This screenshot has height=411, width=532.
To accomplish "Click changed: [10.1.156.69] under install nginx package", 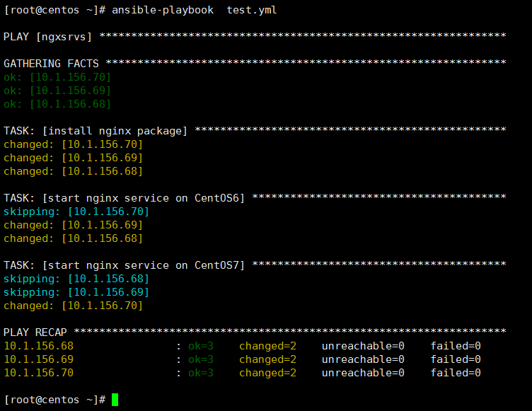I will pos(74,158).
